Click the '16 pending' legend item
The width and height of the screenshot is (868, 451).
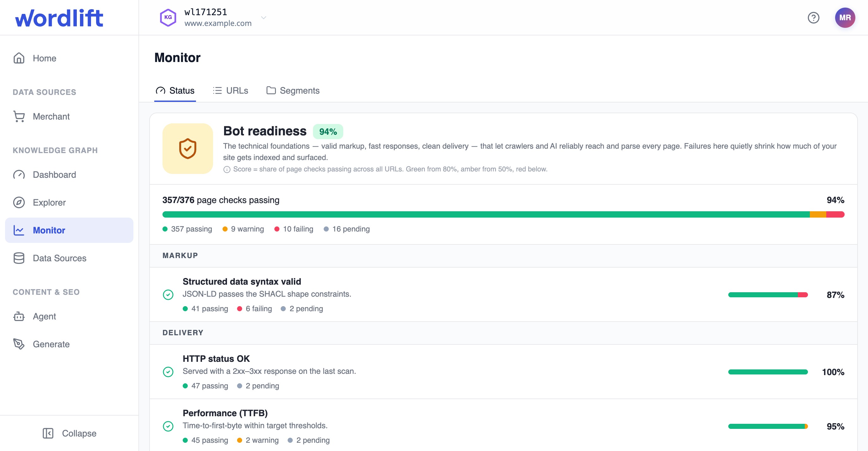point(346,229)
